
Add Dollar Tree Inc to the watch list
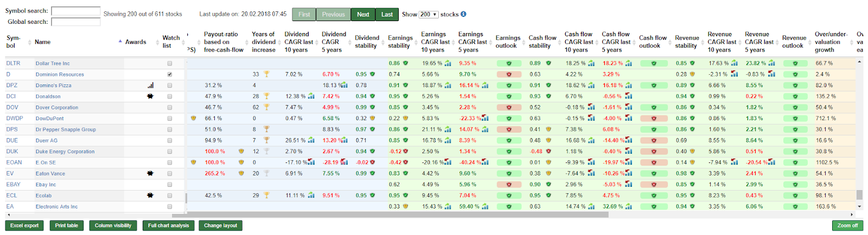click(170, 63)
